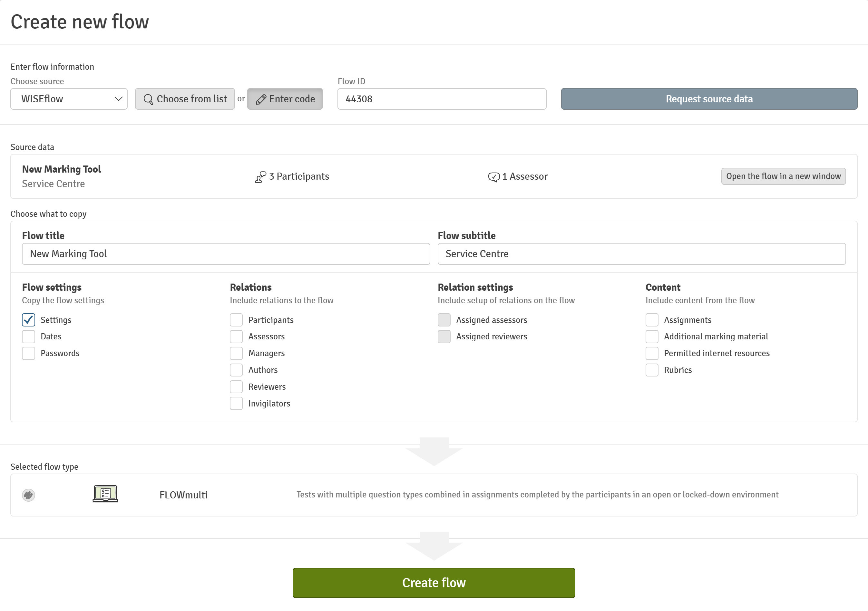Click the Flow subtitle text field

tap(641, 254)
